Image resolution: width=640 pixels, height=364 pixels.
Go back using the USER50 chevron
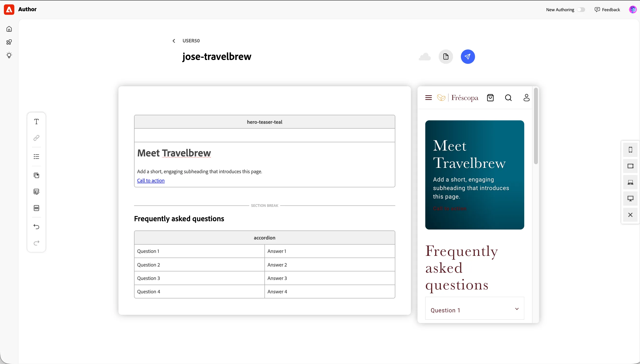point(174,41)
